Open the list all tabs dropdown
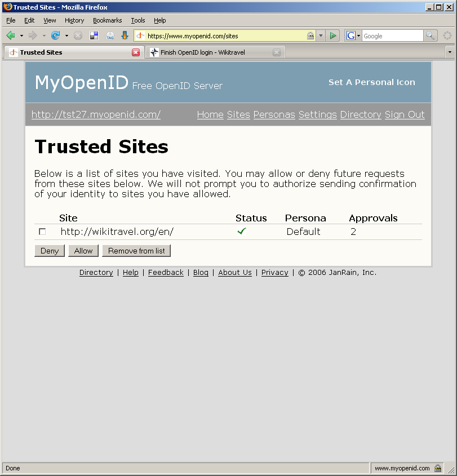 pyautogui.click(x=450, y=52)
